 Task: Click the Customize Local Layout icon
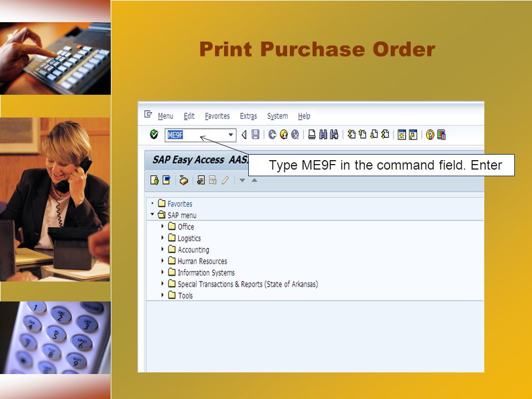tap(442, 135)
